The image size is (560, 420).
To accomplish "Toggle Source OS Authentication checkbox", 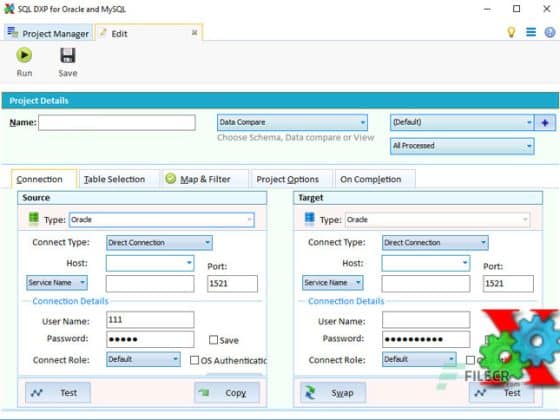I will (x=194, y=360).
